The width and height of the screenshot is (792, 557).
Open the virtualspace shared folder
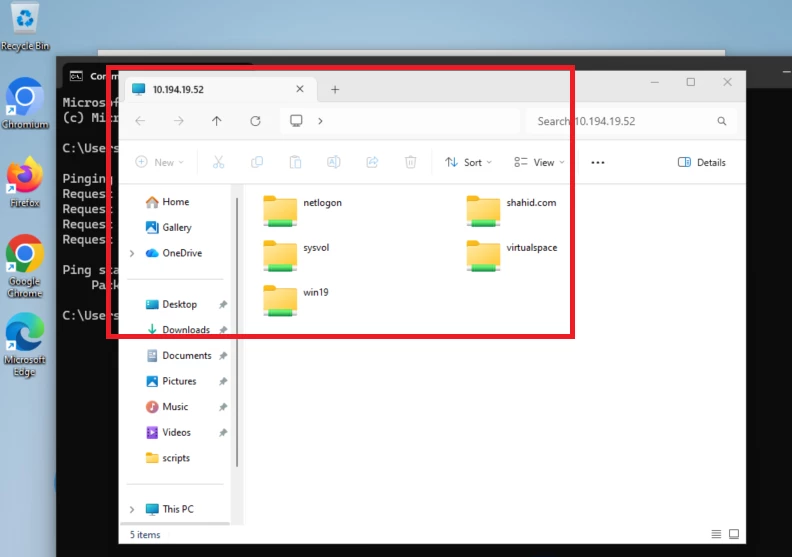pyautogui.click(x=511, y=255)
